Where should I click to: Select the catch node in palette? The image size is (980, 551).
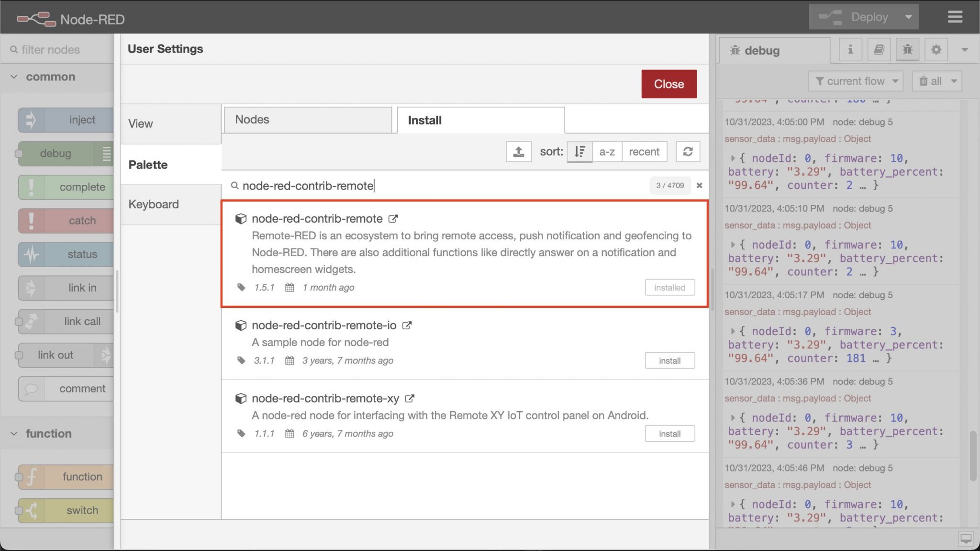66,221
